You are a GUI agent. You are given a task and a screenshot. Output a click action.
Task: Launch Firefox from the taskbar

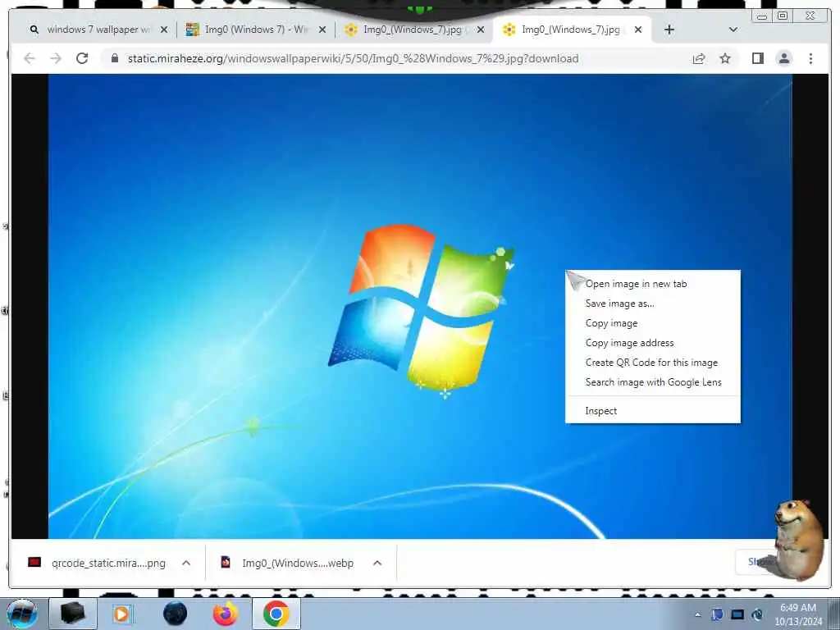coord(226,614)
